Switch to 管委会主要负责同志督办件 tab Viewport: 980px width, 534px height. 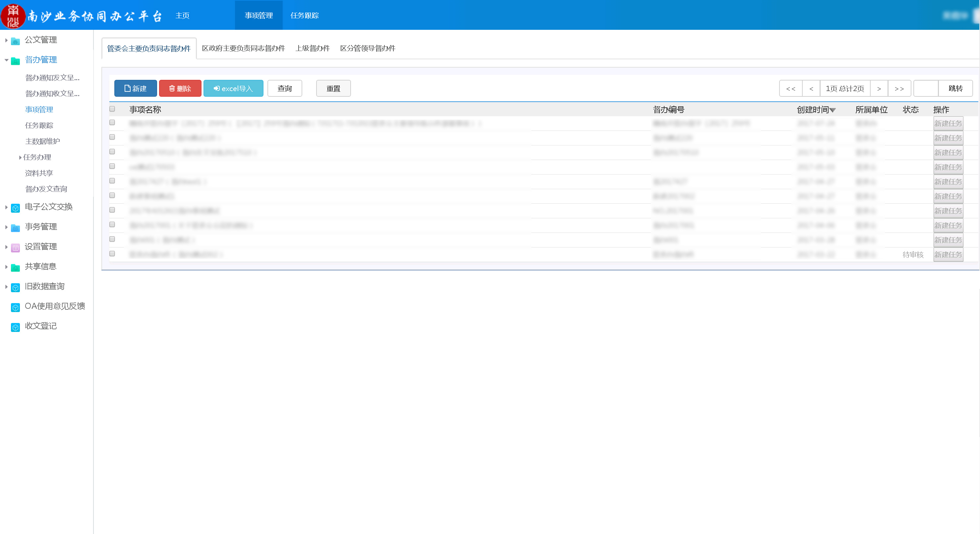149,48
